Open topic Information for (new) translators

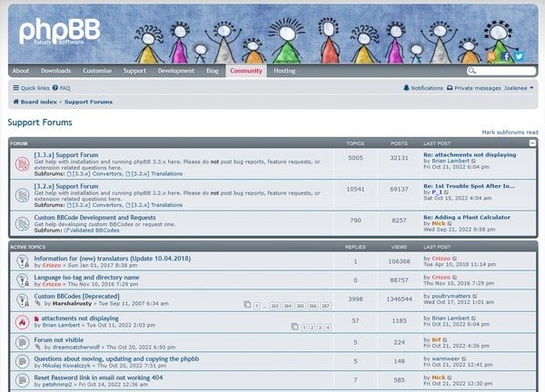click(113, 259)
